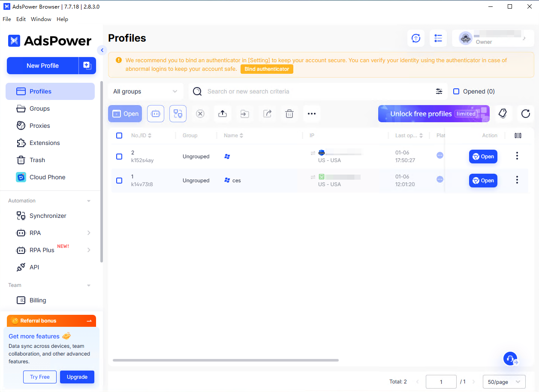Viewport: 539px width, 392px height.
Task: Click the customer support headset icon
Action: pos(510,359)
